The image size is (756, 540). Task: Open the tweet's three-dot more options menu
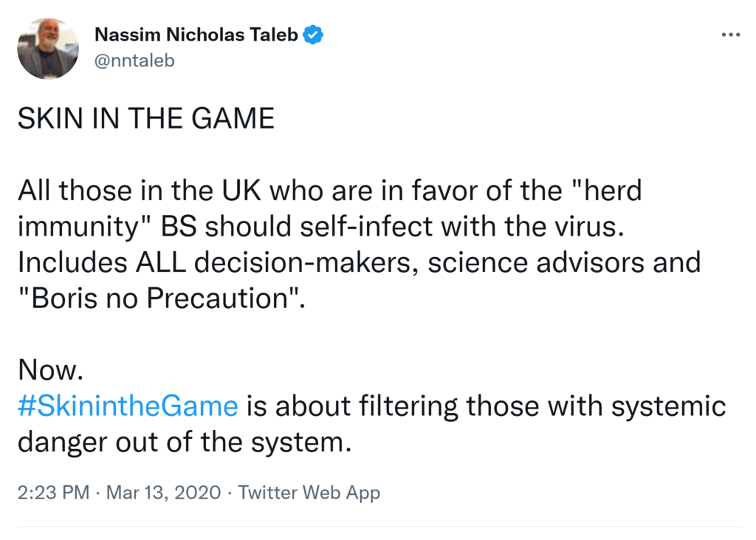coord(730,35)
